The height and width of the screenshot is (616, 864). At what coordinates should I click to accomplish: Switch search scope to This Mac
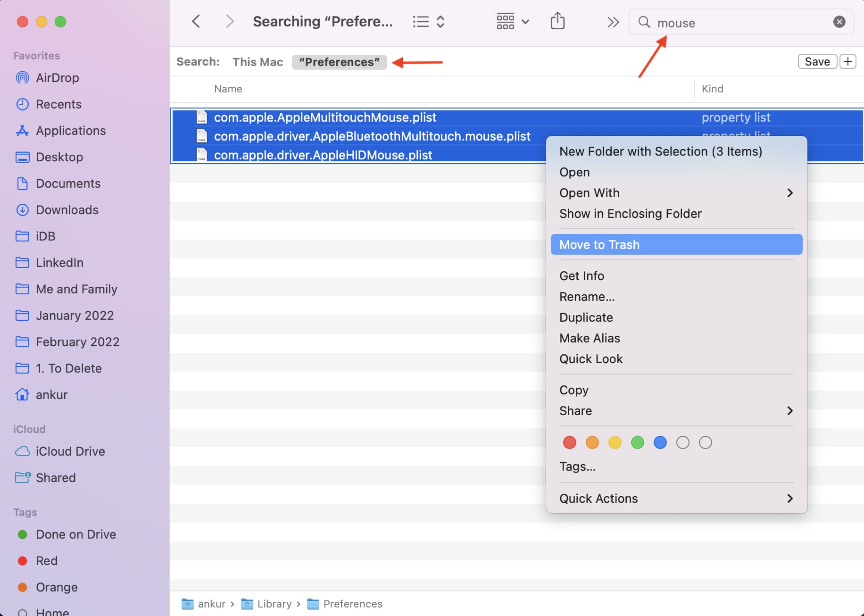(258, 62)
